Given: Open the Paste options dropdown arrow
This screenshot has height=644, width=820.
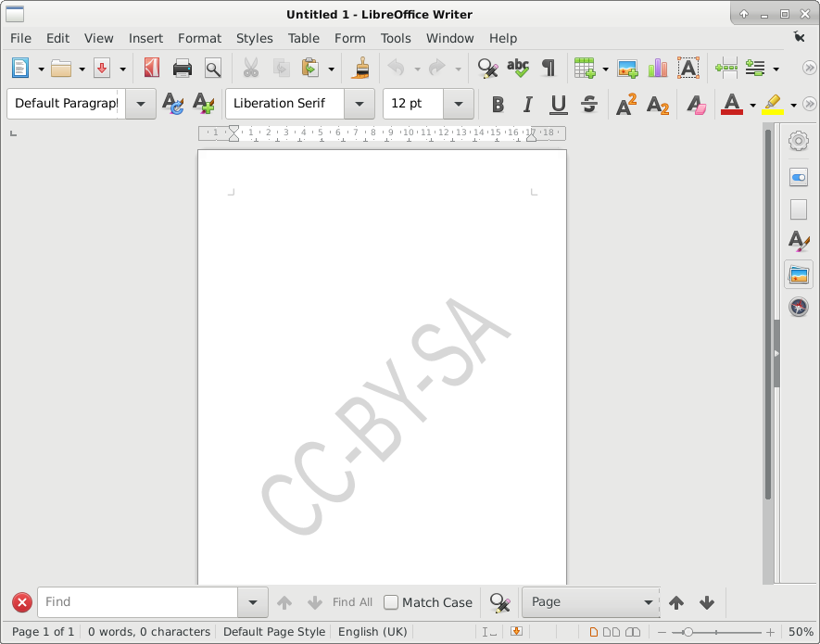Looking at the screenshot, I should coord(331,69).
